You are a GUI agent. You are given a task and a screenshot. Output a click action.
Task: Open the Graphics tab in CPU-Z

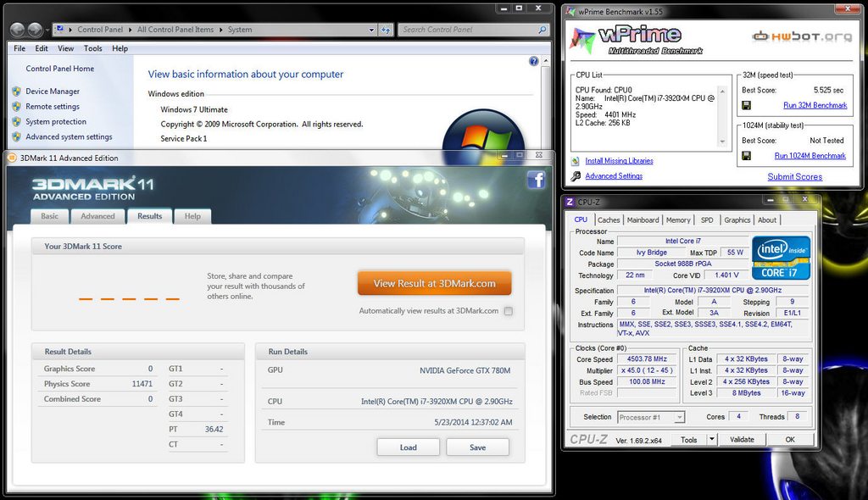click(737, 219)
